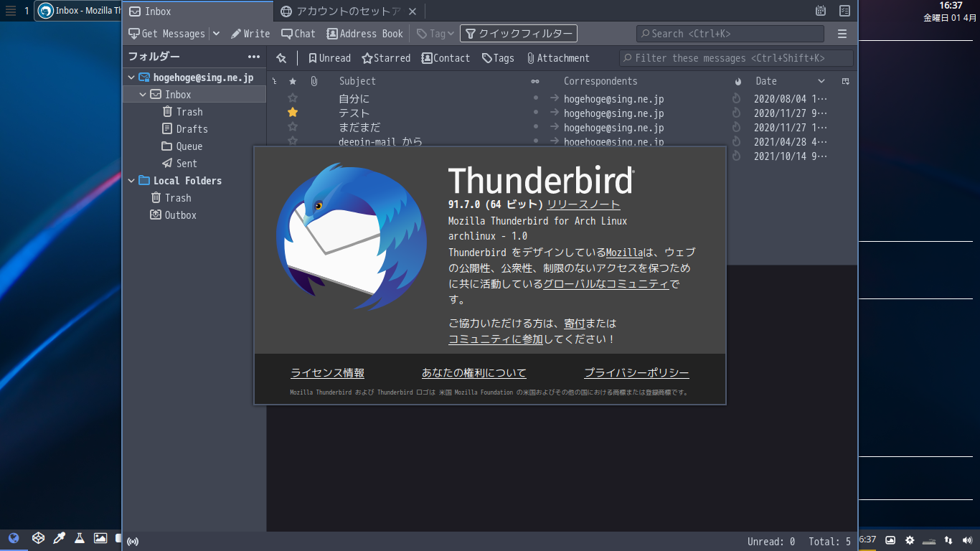Collapse the Local Folders tree
980x551 pixels.
pos(131,181)
